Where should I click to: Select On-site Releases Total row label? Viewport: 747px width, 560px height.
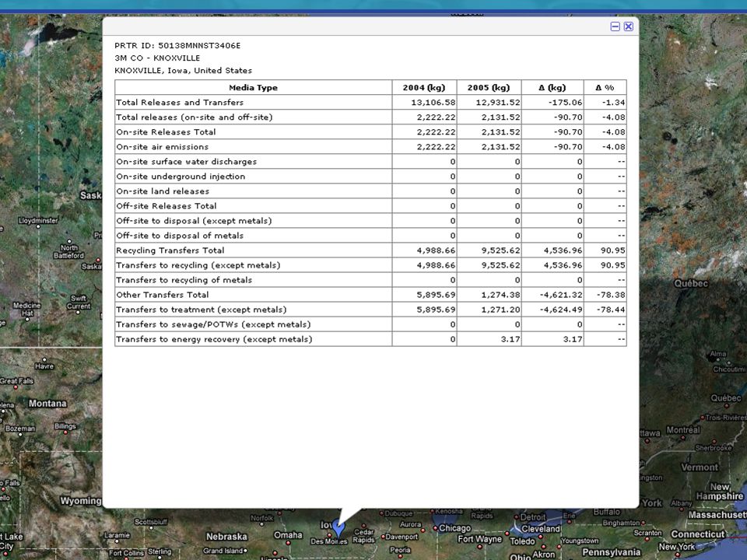pyautogui.click(x=166, y=132)
